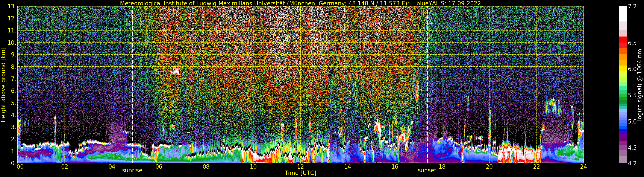Click the time axis tick '18'
Viewport: 644px width, 177px height.
(442, 166)
